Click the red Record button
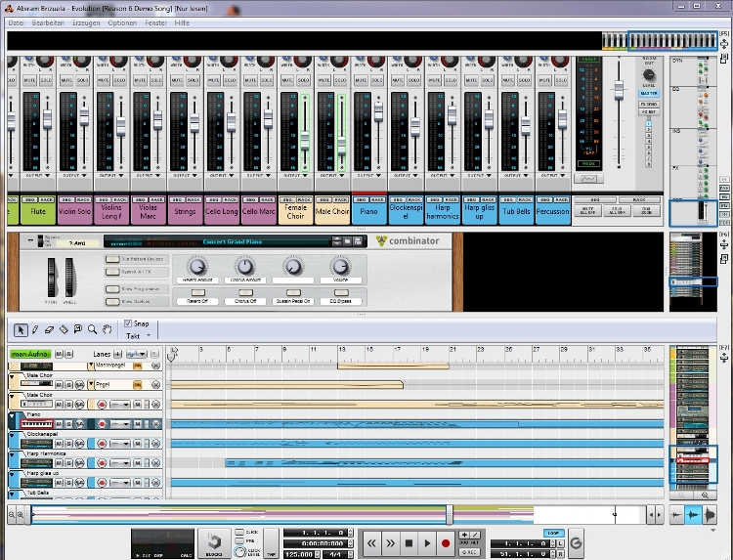This screenshot has width=733, height=560. tap(446, 541)
